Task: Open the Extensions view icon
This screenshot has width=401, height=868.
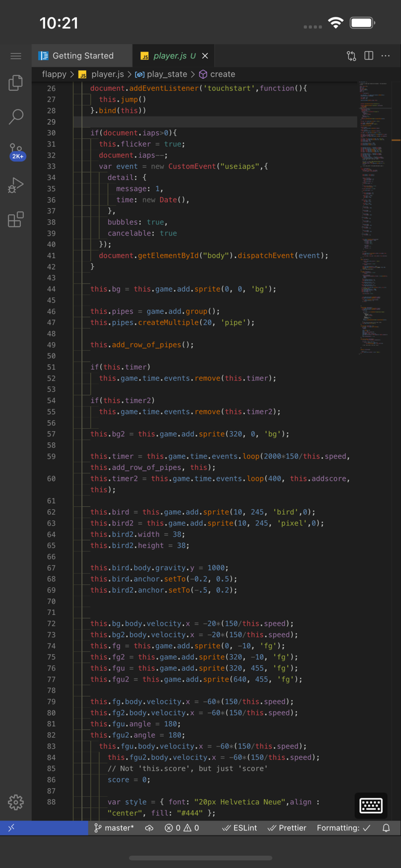Action: (16, 219)
